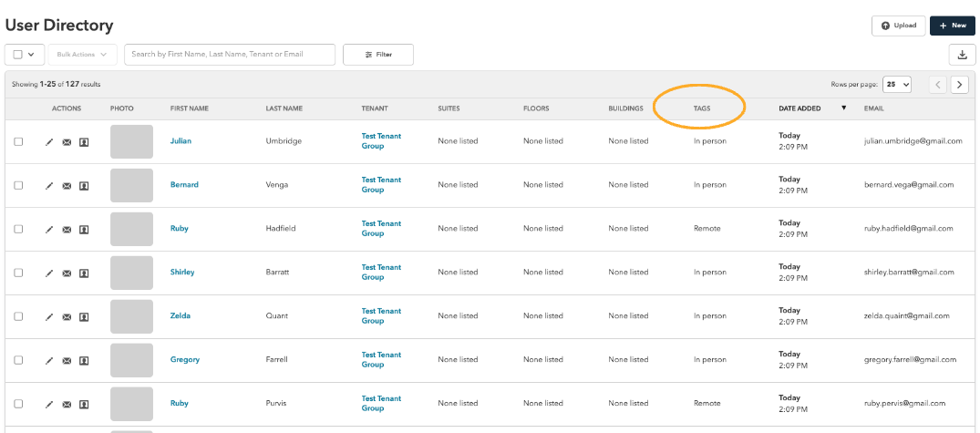This screenshot has width=980, height=433.
Task: Click the email envelope icon for Ruby Purvis
Action: point(67,404)
